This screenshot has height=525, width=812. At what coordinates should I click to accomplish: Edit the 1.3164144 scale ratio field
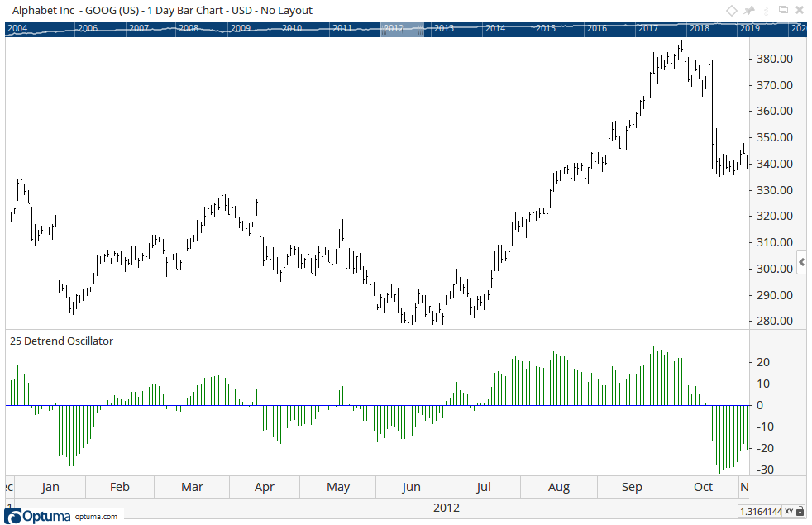click(x=760, y=512)
